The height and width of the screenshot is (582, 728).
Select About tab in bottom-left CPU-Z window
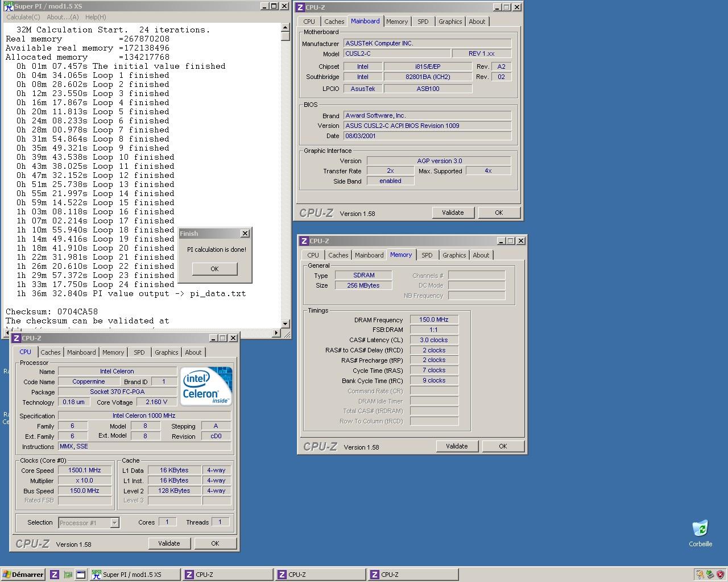coord(193,352)
